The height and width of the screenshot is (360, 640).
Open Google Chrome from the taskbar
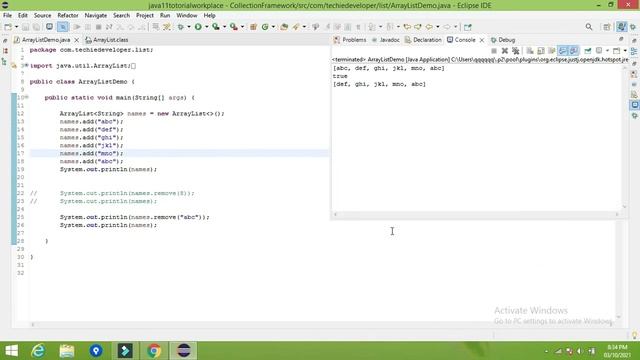click(154, 351)
